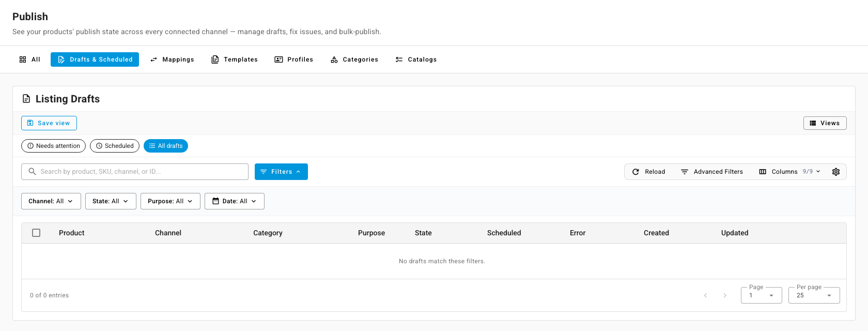This screenshot has width=868, height=331.
Task: Open table settings gear icon
Action: (x=836, y=172)
